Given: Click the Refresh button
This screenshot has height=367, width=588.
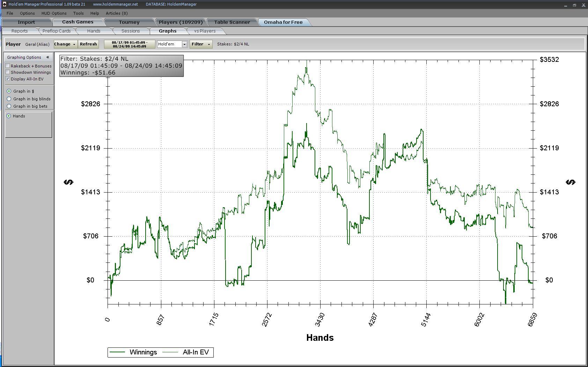Looking at the screenshot, I should pyautogui.click(x=88, y=44).
